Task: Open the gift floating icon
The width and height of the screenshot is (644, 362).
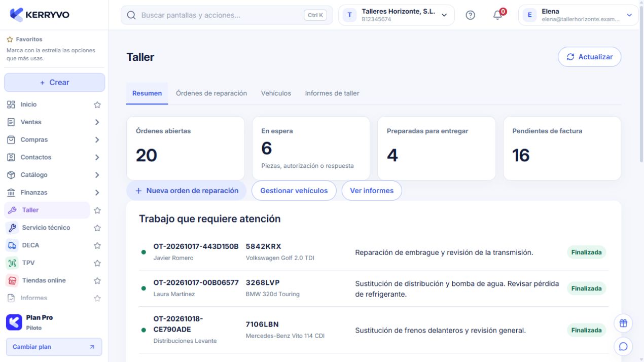Action: 623,323
